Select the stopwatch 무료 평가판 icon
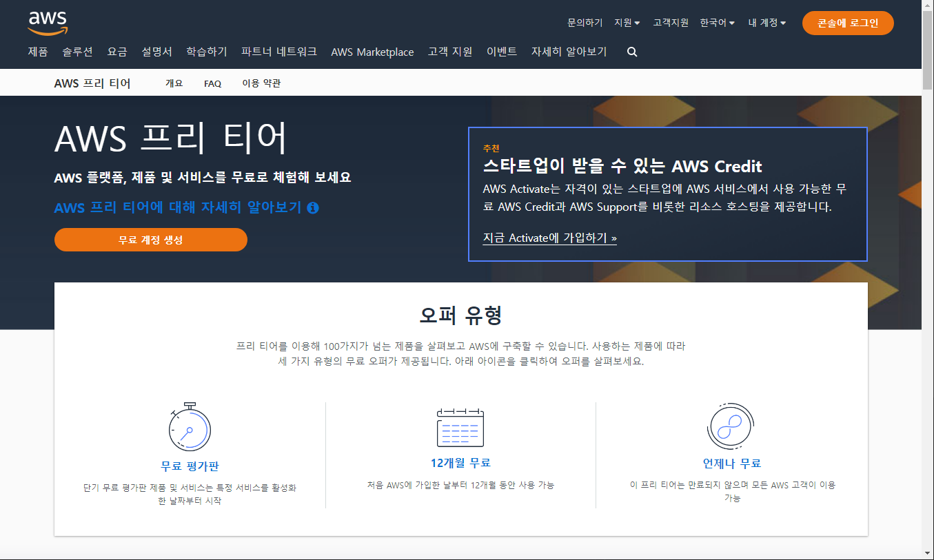 point(190,427)
